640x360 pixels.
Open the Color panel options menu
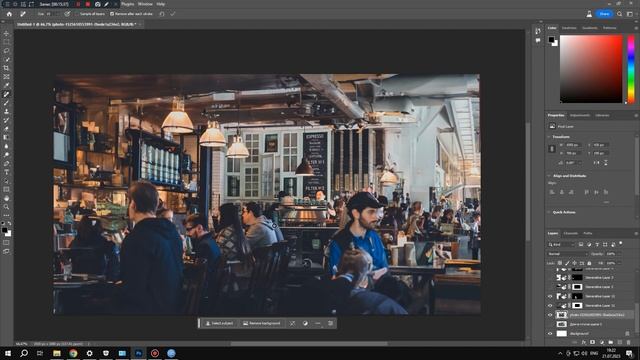(636, 28)
